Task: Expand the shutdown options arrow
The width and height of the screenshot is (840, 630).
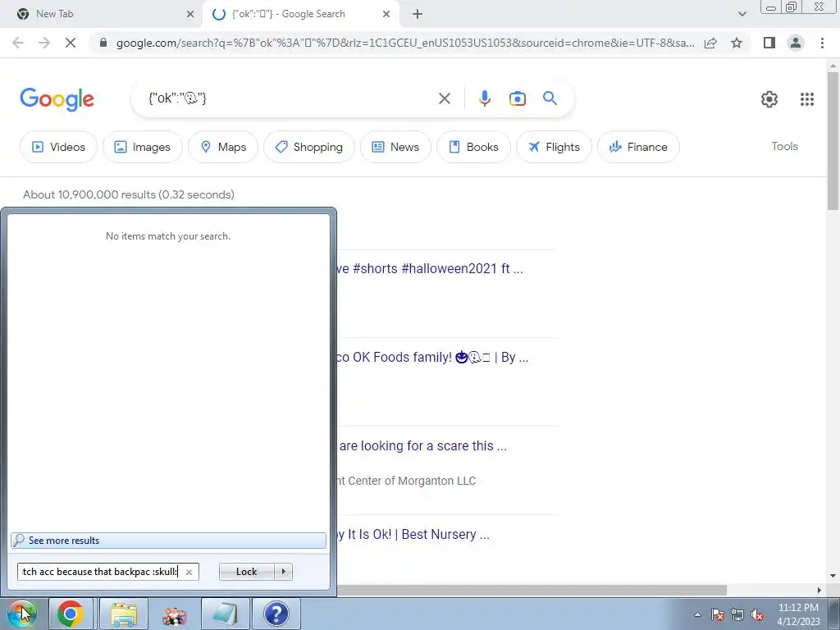Action: click(x=283, y=572)
